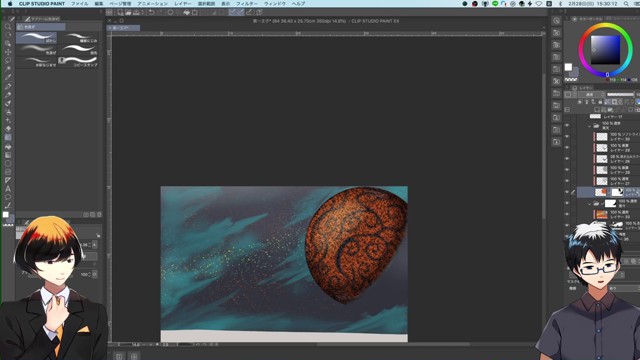Click white main color in tool palette
This screenshot has height=360, width=640.
[5, 215]
